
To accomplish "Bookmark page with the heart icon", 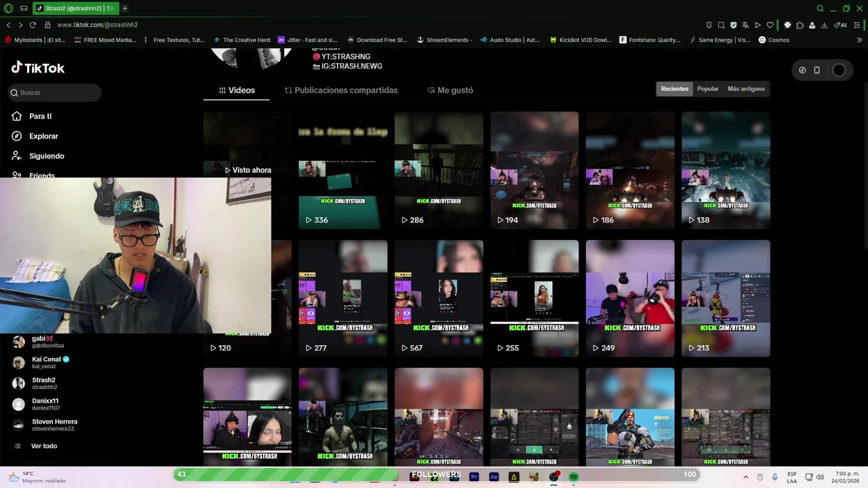I will 770,25.
